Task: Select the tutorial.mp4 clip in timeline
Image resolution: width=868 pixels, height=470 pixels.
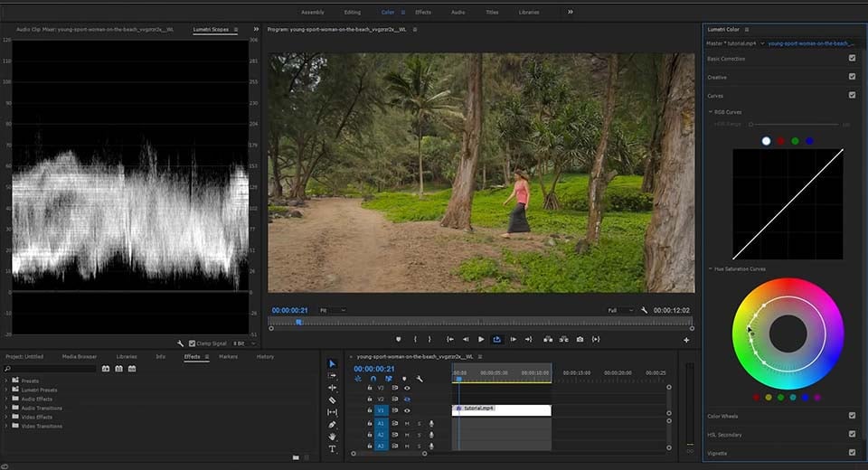Action: (502, 410)
